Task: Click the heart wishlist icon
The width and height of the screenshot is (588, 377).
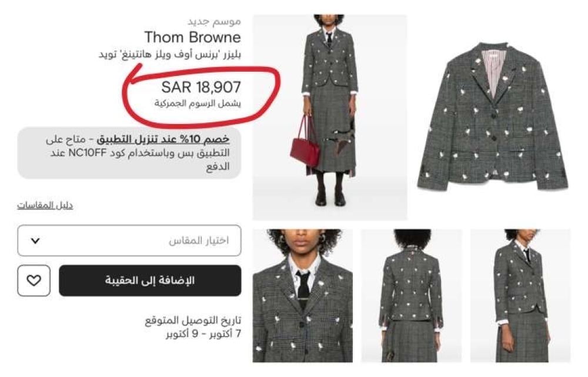Action: coord(34,281)
